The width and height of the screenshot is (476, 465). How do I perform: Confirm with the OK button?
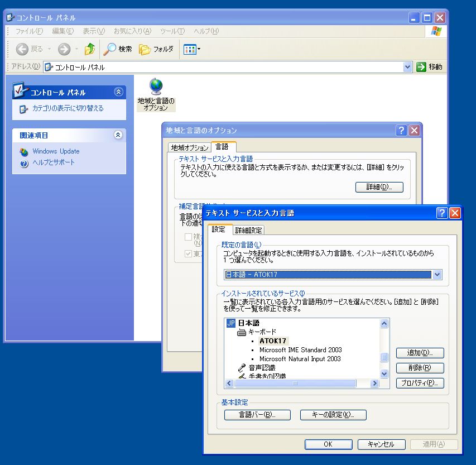328,444
